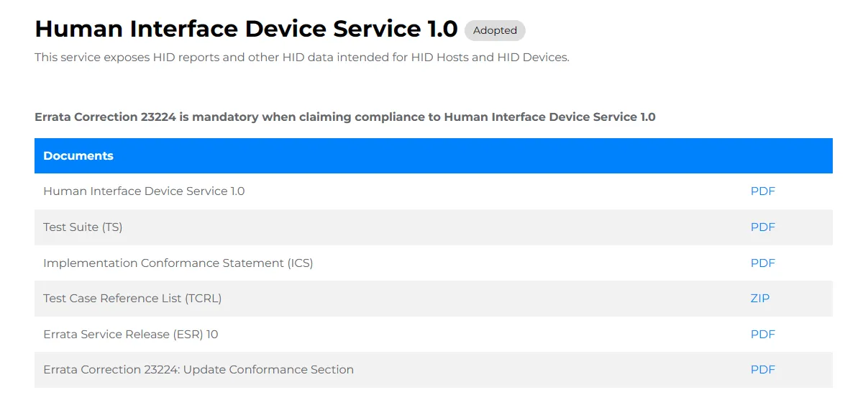
Task: Open the Human Interface Device Service 1.0 PDF
Action: (x=762, y=191)
